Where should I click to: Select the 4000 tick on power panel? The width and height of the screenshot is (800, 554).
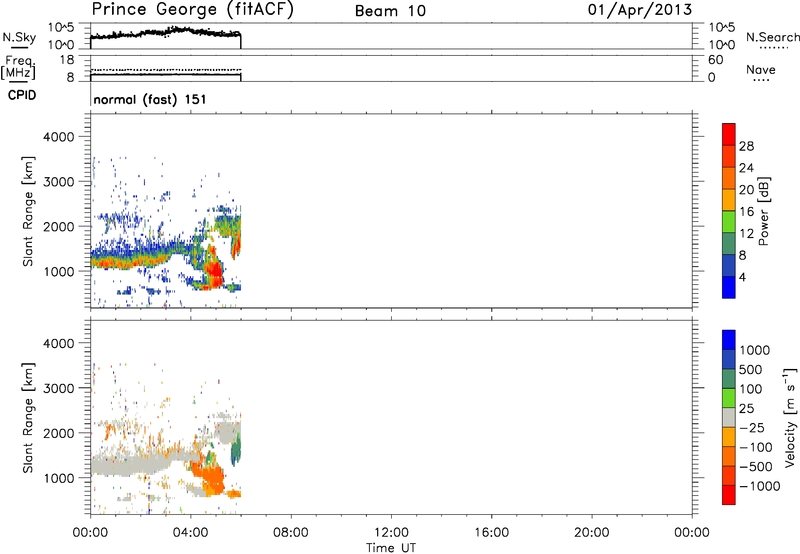click(58, 137)
